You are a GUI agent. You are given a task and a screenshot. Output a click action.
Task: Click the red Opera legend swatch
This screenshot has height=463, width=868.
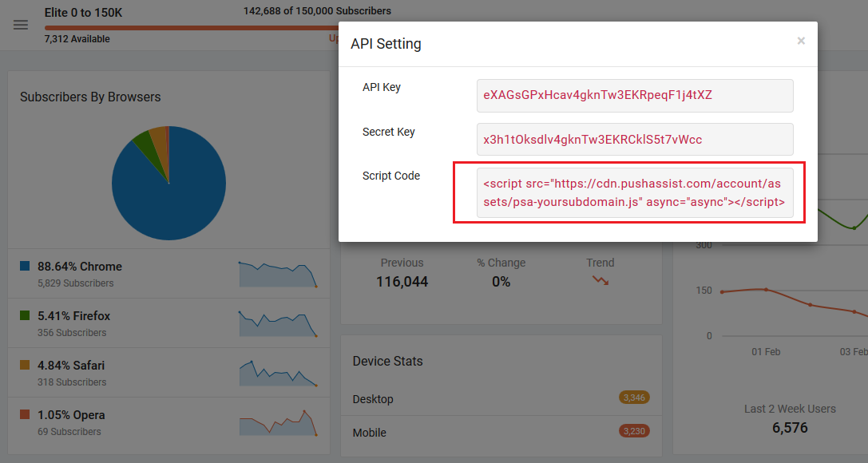25,414
